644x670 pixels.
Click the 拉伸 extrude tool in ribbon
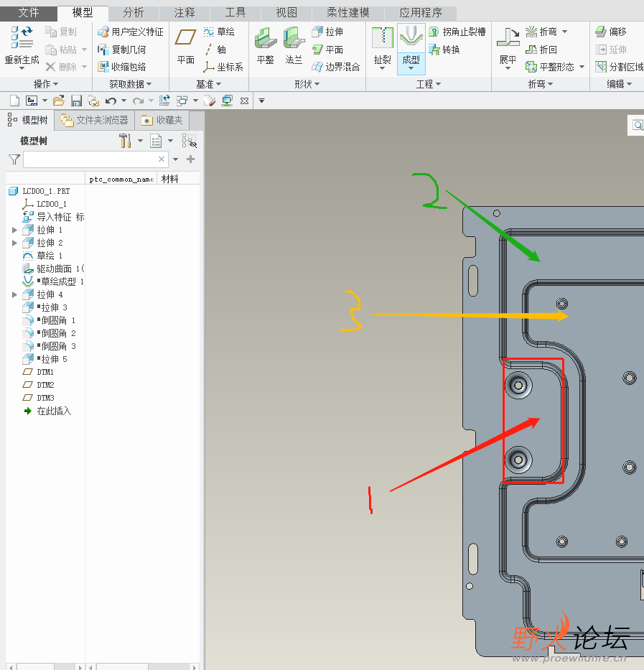pos(327,32)
